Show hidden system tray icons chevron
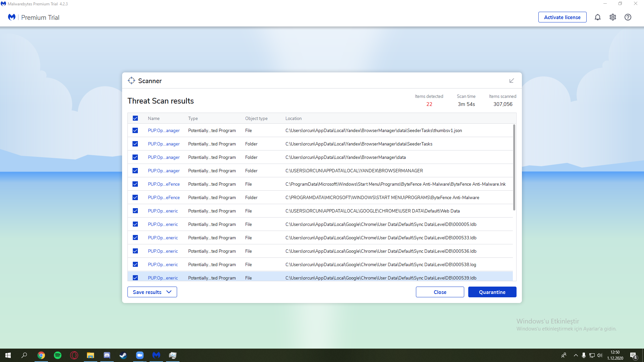The image size is (644, 362). point(576,355)
